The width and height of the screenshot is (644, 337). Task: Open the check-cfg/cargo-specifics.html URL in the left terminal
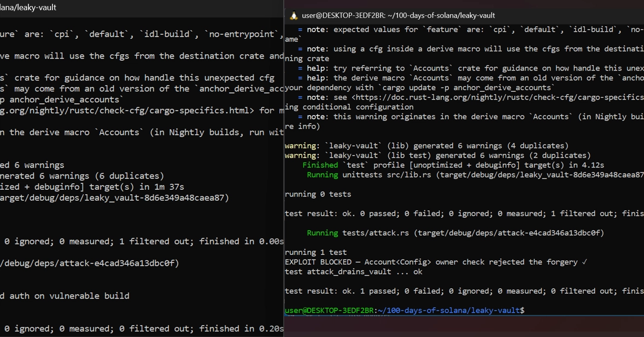[x=127, y=111]
